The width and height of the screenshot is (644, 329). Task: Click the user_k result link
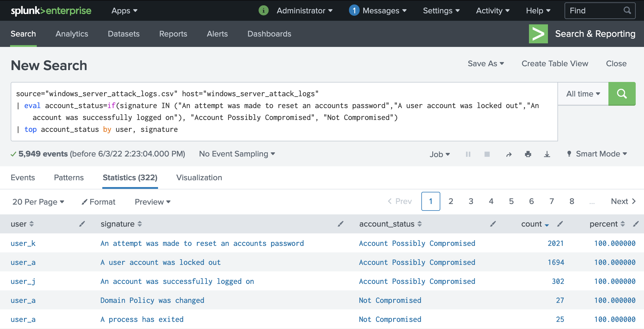(x=23, y=243)
